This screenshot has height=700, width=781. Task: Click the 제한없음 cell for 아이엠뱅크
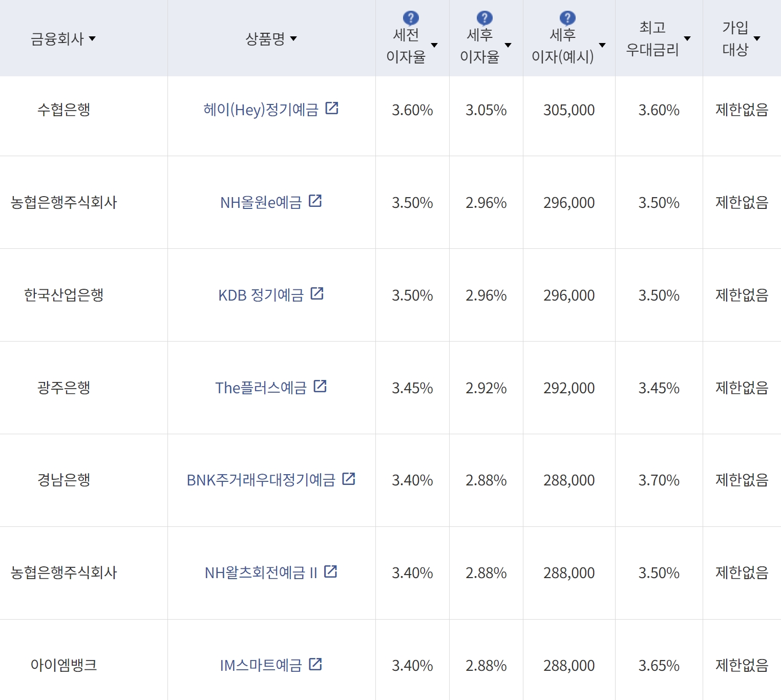tap(742, 666)
